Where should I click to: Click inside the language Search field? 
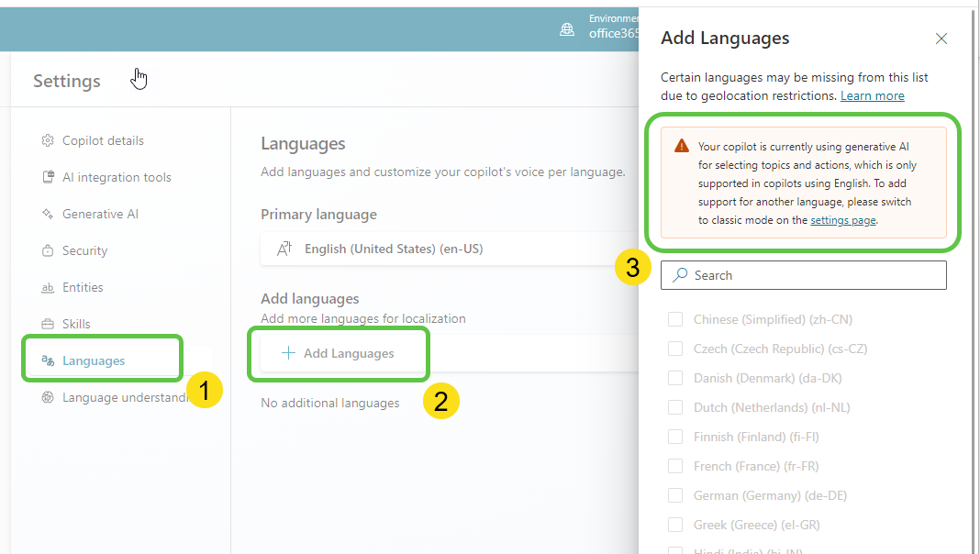[x=803, y=274]
